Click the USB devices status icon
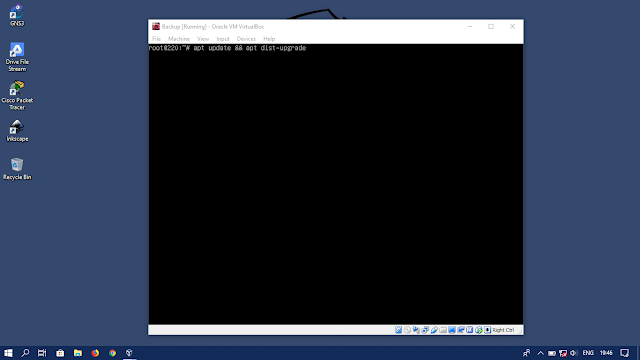Image resolution: width=640 pixels, height=360 pixels. point(434,330)
